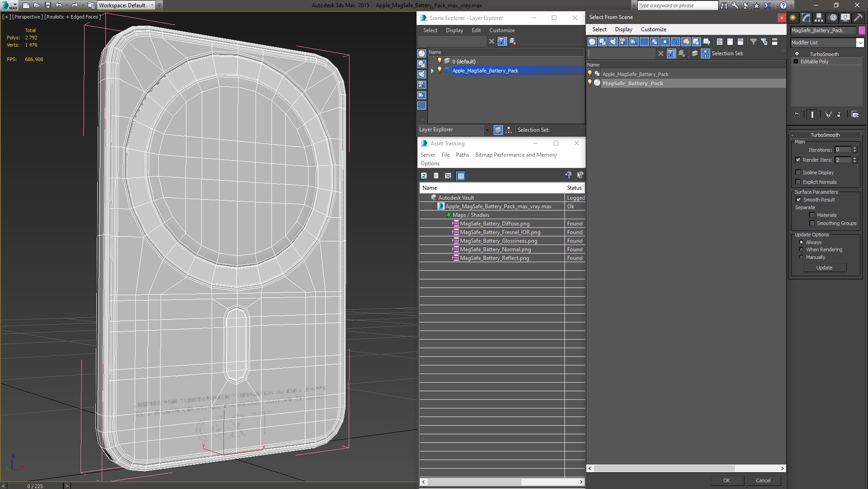Toggle lightbulb visibility of 0 (default) layer
The height and width of the screenshot is (489, 868).
[x=439, y=61]
